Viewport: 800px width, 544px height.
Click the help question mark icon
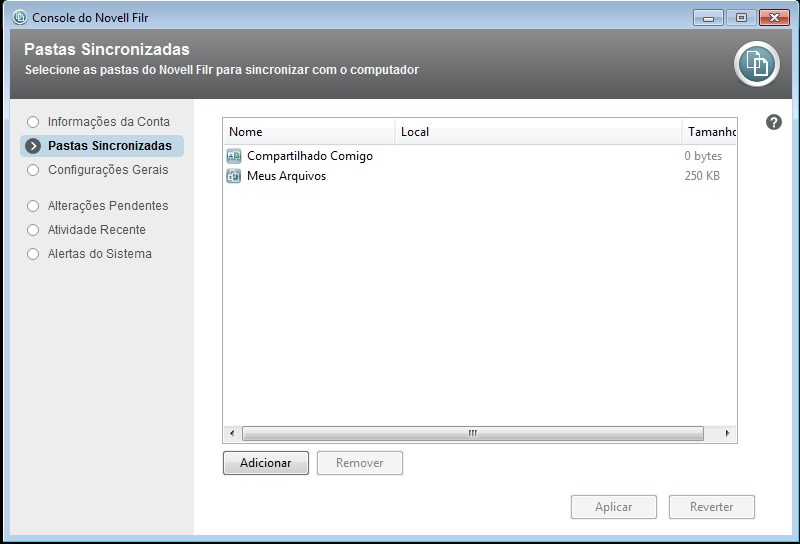(x=773, y=122)
